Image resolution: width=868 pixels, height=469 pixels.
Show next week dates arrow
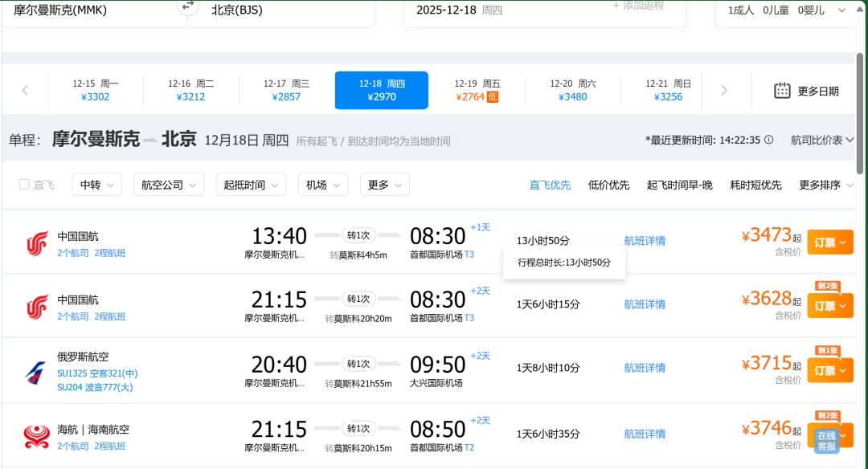(724, 91)
